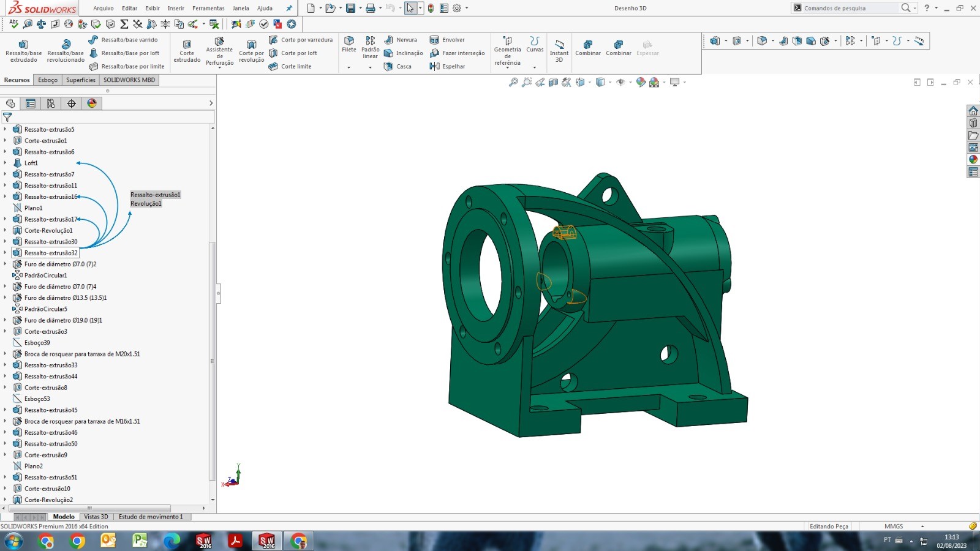Click the Comandos de pesquisa search field
The height and width of the screenshot is (551, 980).
click(851, 8)
